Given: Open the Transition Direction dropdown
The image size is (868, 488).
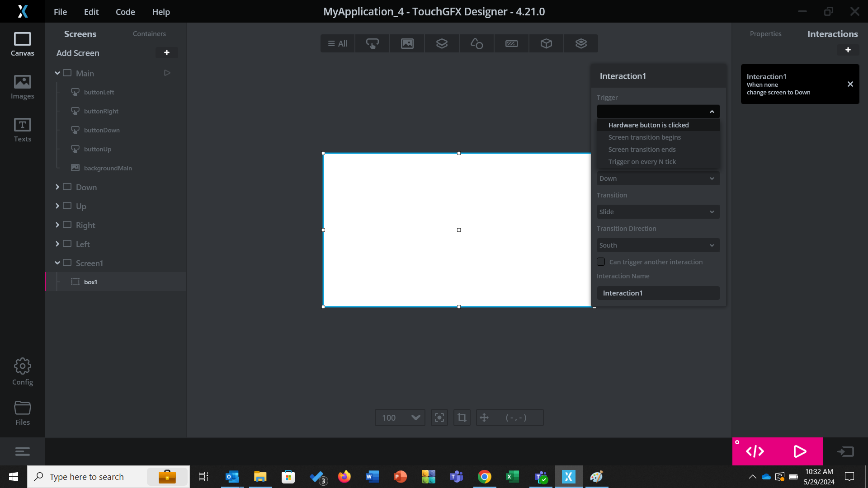Looking at the screenshot, I should [x=658, y=245].
